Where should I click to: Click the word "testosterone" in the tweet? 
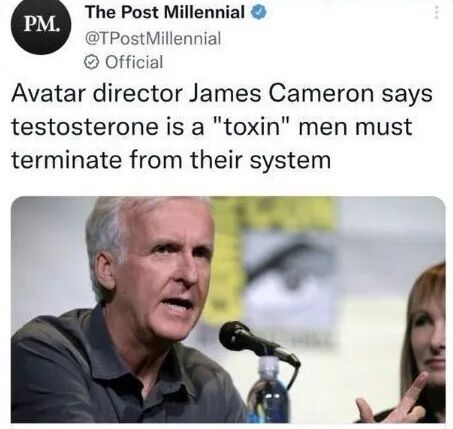pos(85,127)
